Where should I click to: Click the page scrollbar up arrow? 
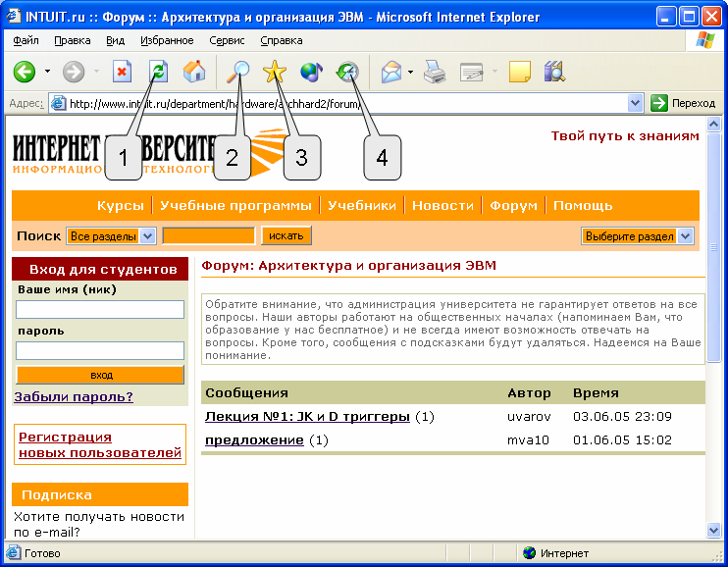pyautogui.click(x=713, y=124)
